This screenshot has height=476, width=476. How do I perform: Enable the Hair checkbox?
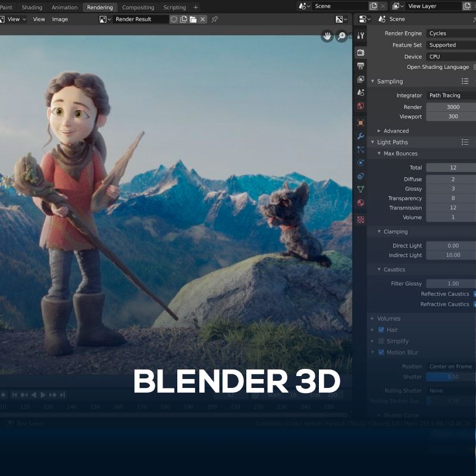point(381,330)
